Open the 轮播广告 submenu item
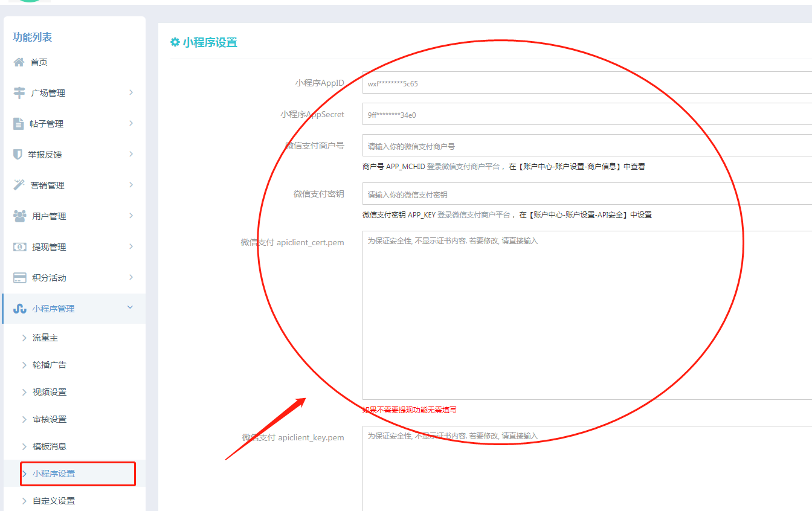This screenshot has width=812, height=511. click(50, 365)
